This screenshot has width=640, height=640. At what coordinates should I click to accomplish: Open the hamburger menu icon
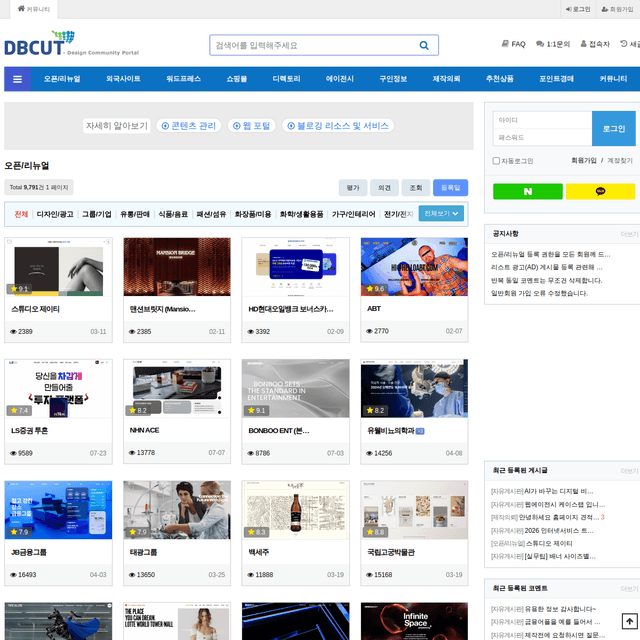(17, 79)
